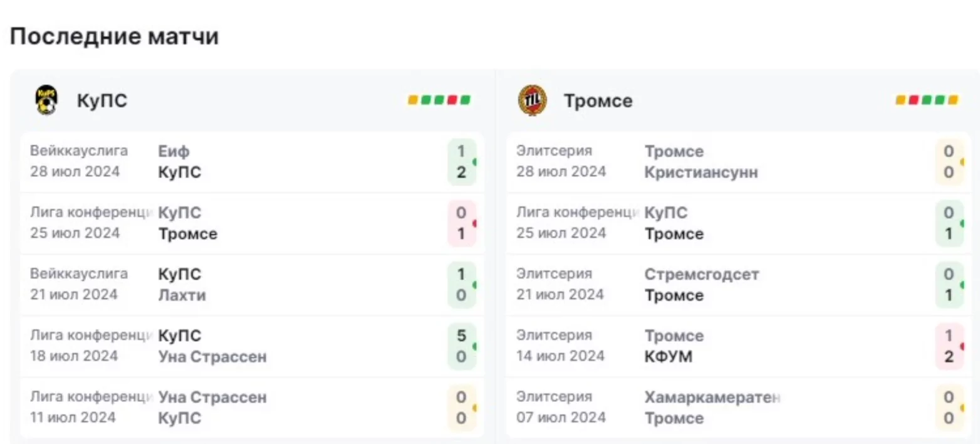Select the КуПС — Тромсе Лига конференций match row

(251, 223)
